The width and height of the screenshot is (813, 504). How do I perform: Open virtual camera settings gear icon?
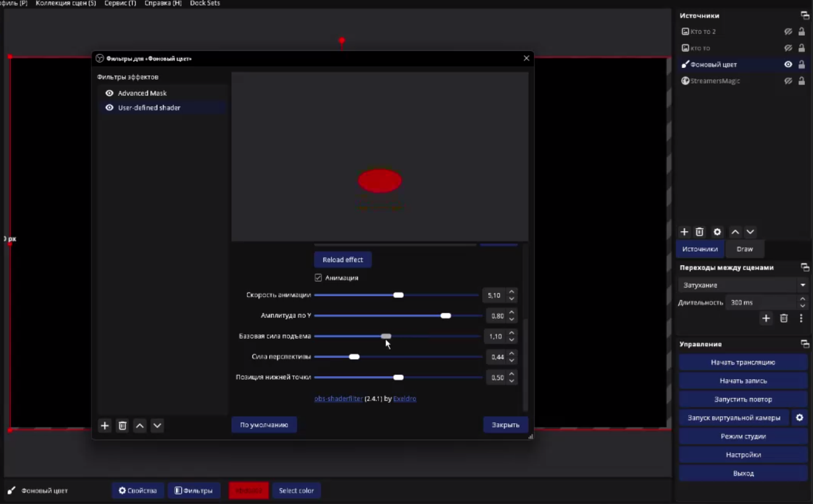[799, 418]
